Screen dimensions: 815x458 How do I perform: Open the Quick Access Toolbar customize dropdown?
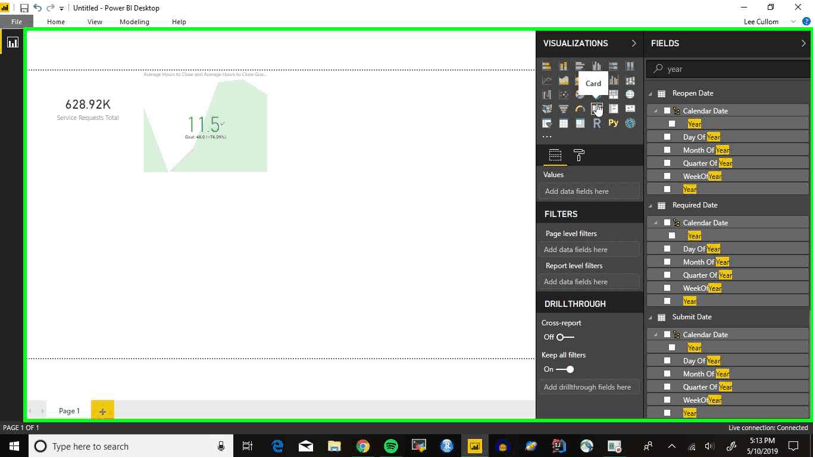pyautogui.click(x=61, y=8)
